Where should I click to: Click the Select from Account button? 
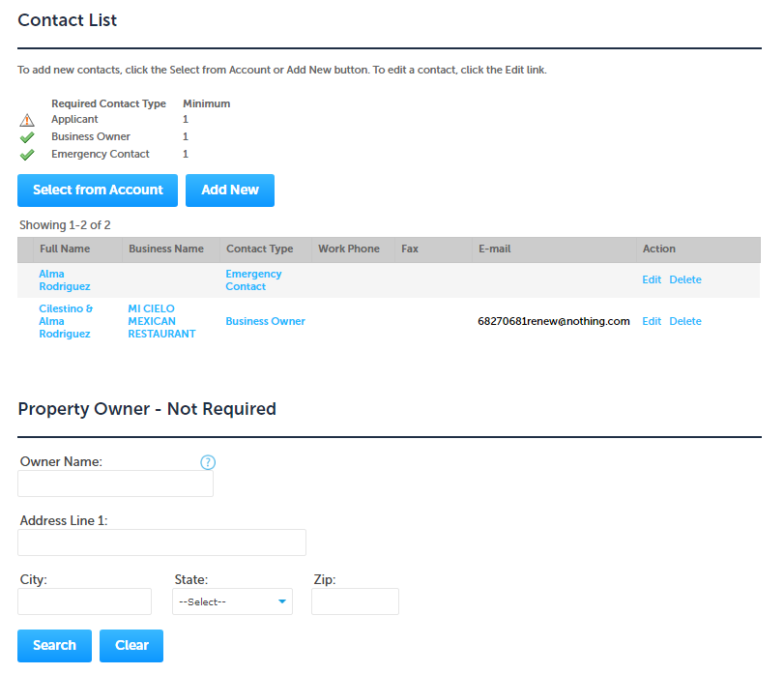tap(98, 190)
